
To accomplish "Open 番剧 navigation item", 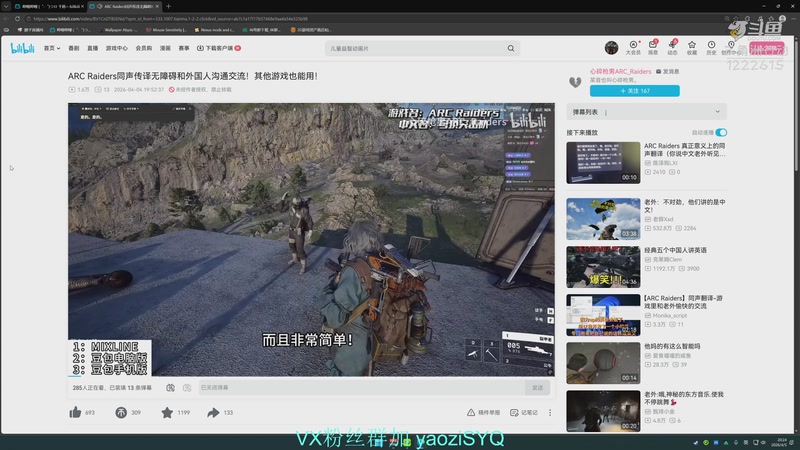I will (x=74, y=48).
